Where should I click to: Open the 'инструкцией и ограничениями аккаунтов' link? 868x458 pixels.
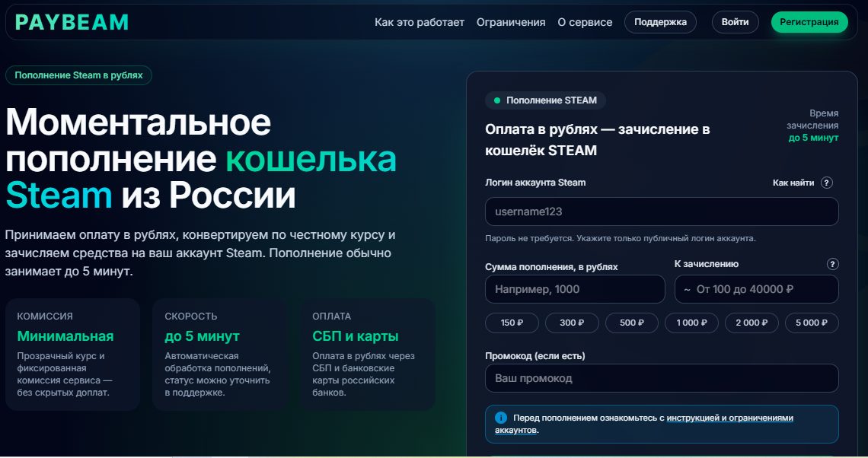point(729,418)
